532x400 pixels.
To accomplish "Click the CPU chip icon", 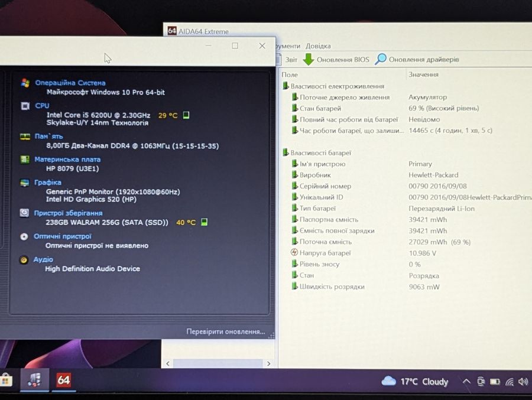I will pyautogui.click(x=25, y=106).
